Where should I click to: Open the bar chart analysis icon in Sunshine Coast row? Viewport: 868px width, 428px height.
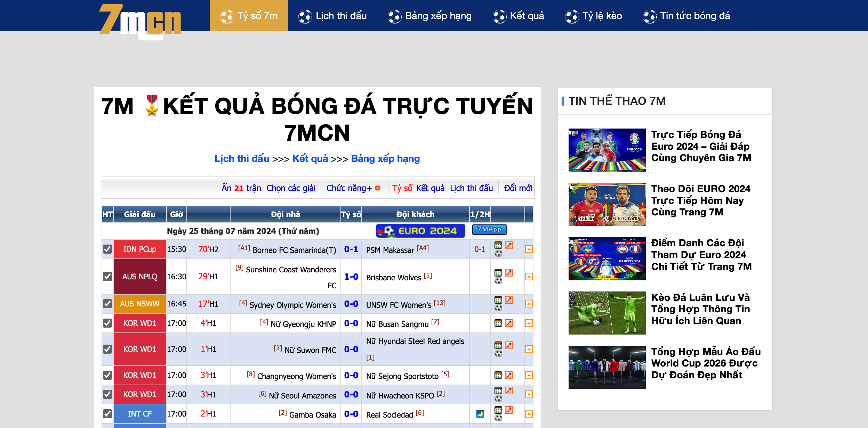[x=498, y=272]
